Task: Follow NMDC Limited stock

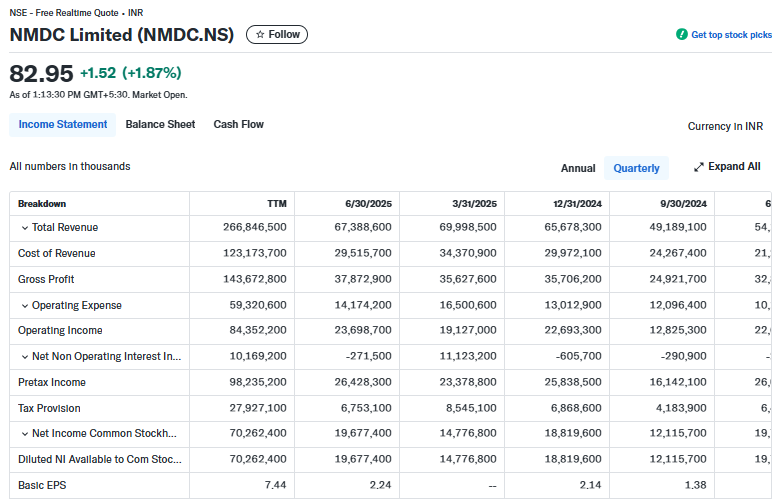Action: pyautogui.click(x=277, y=35)
